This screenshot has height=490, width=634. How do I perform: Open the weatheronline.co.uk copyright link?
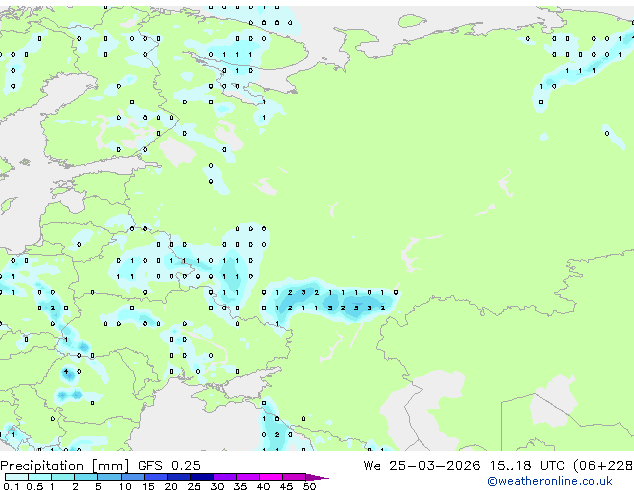[x=550, y=481]
